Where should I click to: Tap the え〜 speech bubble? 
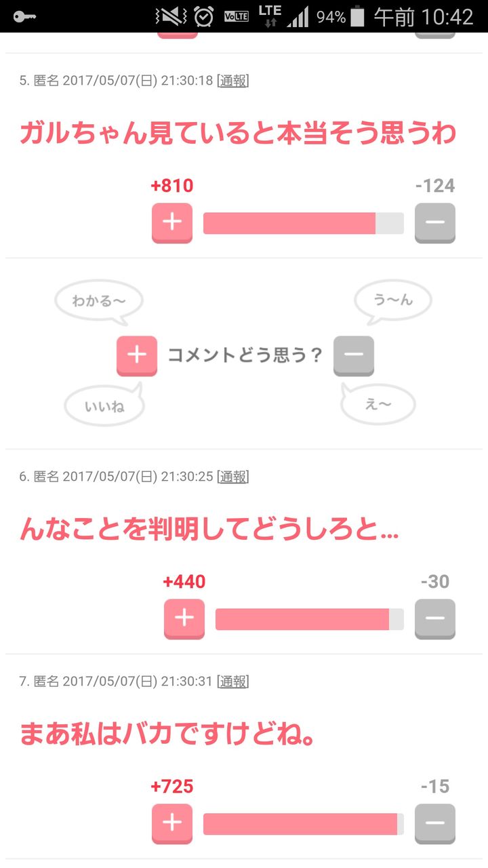378,405
